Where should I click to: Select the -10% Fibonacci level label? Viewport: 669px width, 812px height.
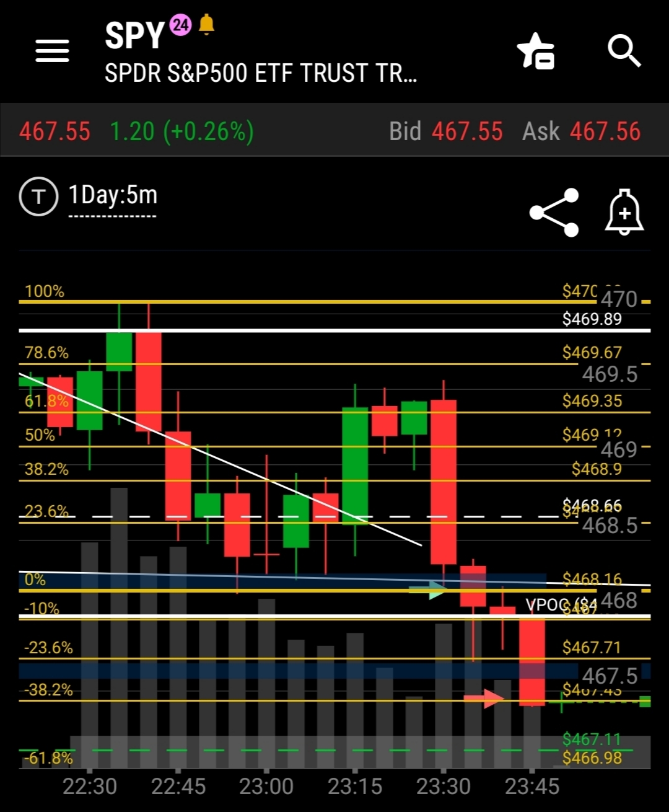pyautogui.click(x=42, y=608)
